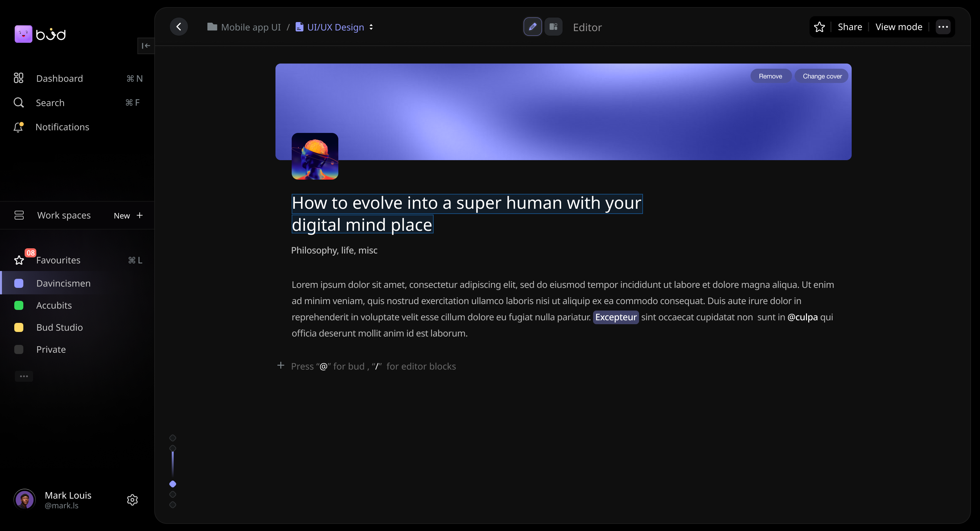The image size is (980, 531).
Task: Expand the UI/UX Design document switcher
Action: coord(371,27)
